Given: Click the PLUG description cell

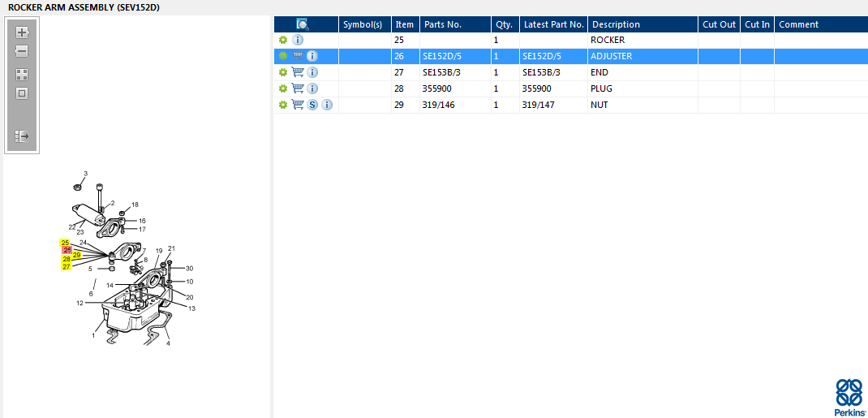Looking at the screenshot, I should point(642,88).
